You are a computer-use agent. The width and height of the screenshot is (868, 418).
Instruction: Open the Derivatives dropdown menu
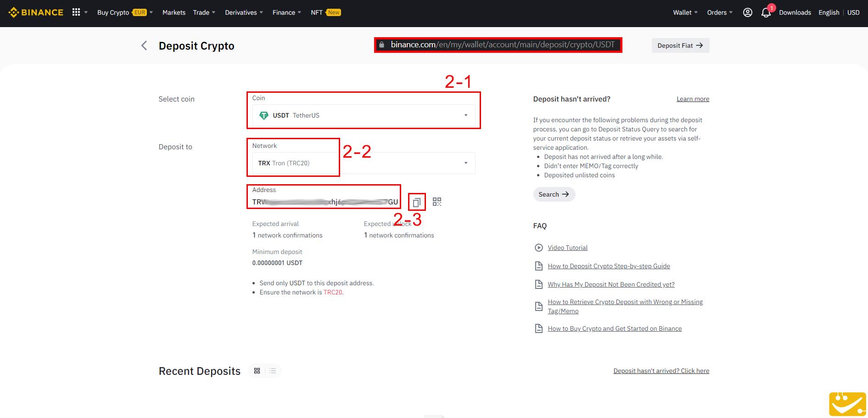point(244,12)
